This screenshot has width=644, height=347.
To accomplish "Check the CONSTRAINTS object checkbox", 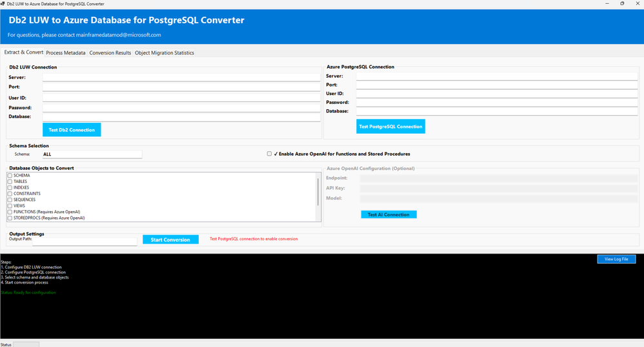I will (10, 194).
